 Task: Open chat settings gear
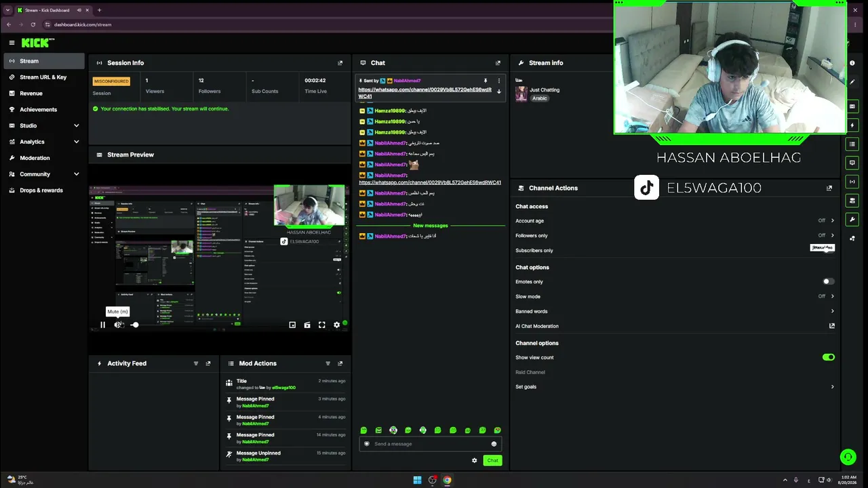coord(475,460)
